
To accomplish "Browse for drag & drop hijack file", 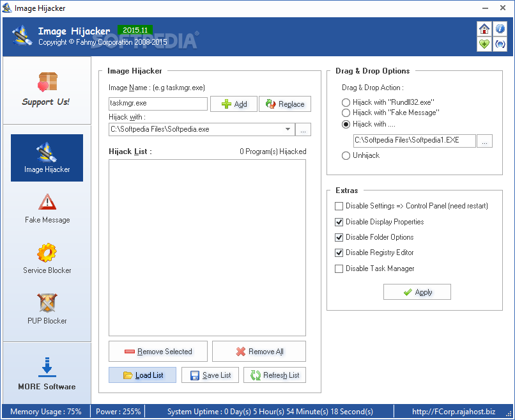I will point(484,141).
